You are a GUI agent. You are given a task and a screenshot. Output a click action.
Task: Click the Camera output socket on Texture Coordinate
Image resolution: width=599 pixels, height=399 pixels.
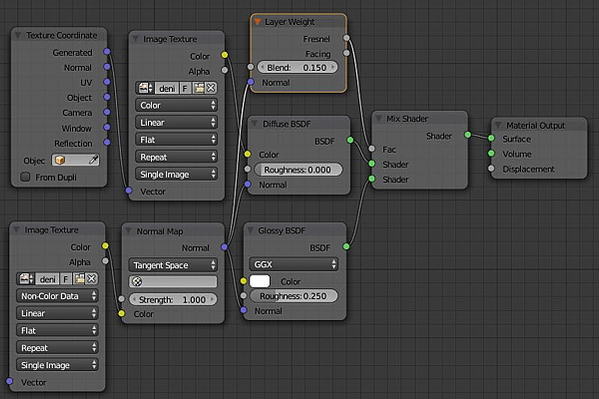(x=107, y=112)
